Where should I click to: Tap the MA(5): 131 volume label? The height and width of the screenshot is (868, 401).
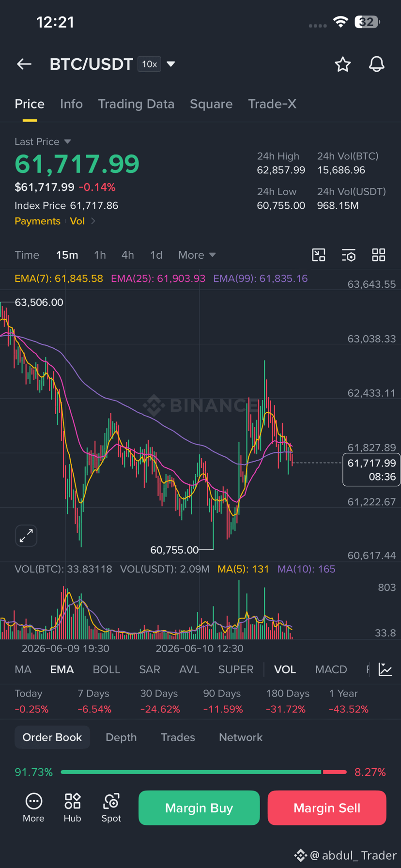point(243,569)
